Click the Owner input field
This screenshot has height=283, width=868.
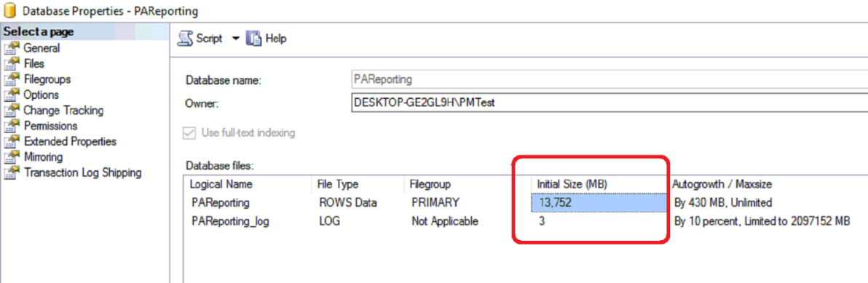[x=609, y=103]
